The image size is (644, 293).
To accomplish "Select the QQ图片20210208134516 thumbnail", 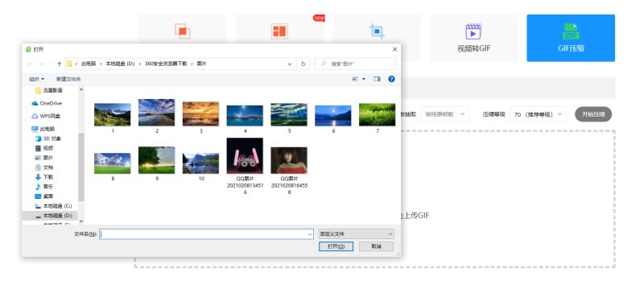I will pyautogui.click(x=245, y=155).
